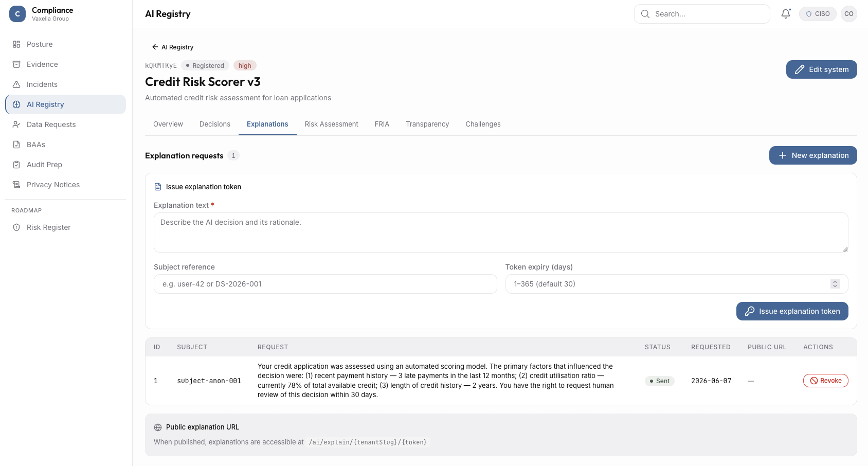Click the Compliance logo icon

point(17,14)
